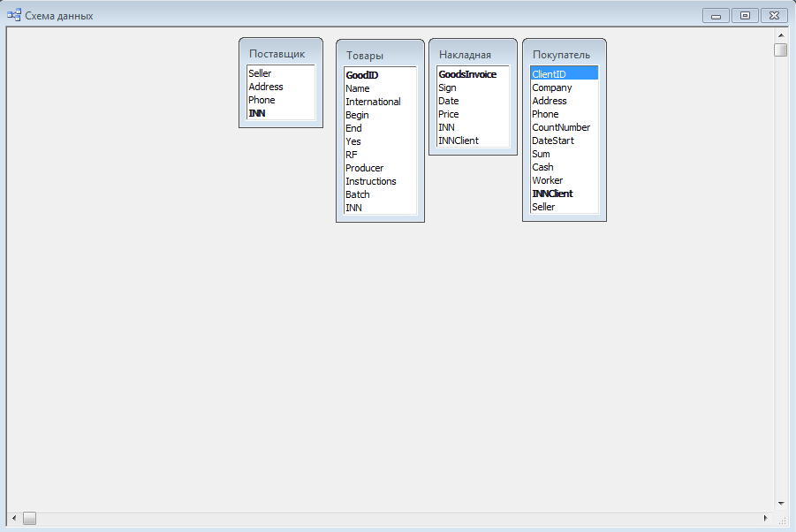Select Price field in Накладная table
The width and height of the screenshot is (796, 532).
[x=474, y=114]
